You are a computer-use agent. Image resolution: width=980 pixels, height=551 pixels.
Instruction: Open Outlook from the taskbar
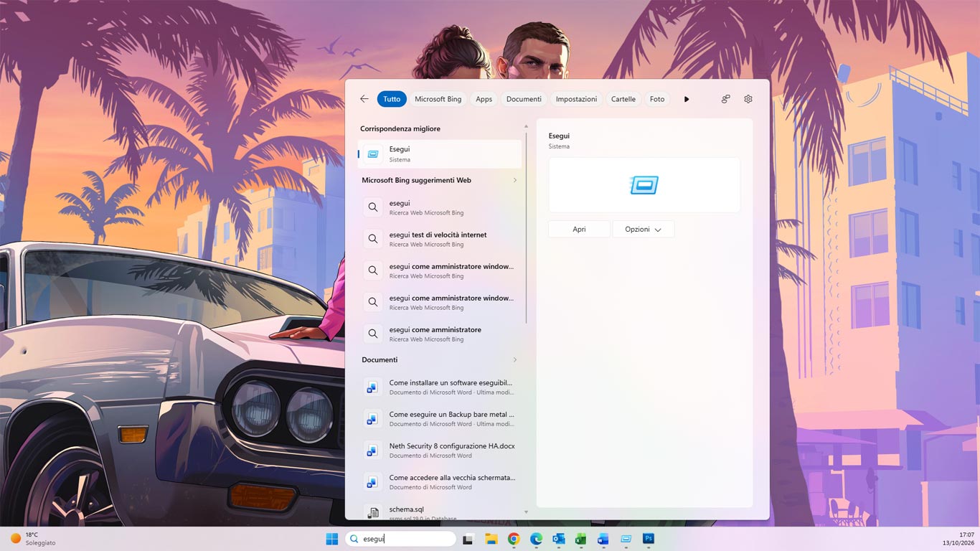559,539
